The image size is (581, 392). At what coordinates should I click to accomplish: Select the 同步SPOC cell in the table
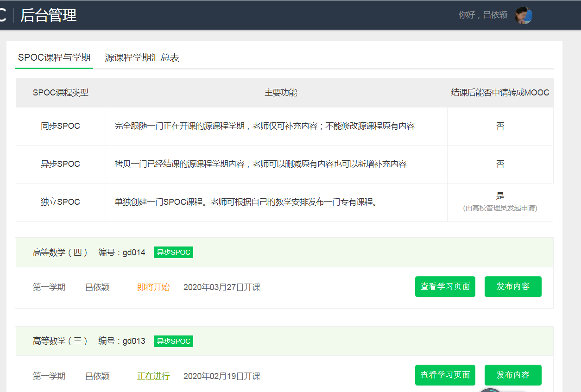[61, 126]
